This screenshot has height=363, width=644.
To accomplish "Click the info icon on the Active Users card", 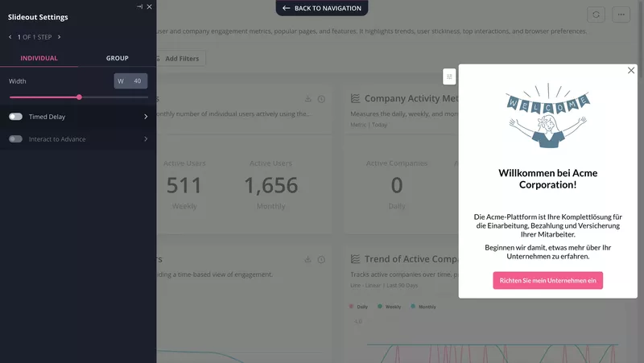I will point(321,99).
